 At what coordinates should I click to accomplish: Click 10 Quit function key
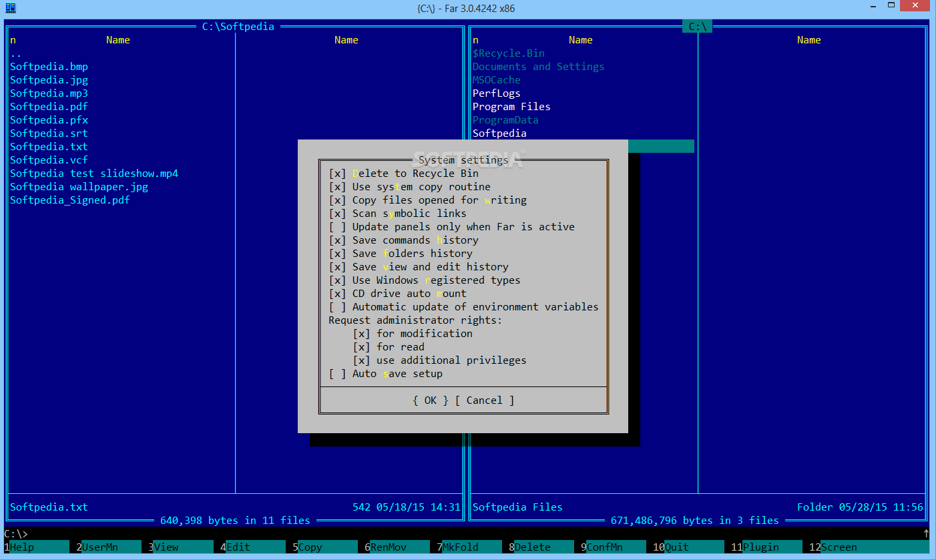(x=688, y=547)
